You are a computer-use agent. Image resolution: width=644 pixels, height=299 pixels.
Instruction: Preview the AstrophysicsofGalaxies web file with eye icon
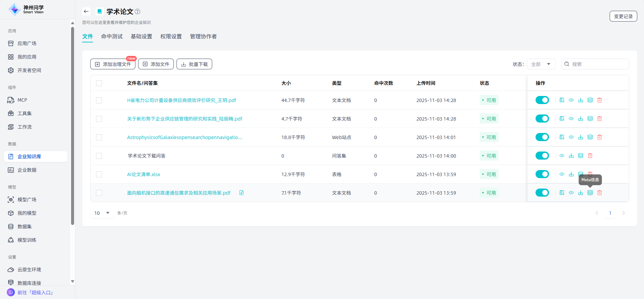pyautogui.click(x=571, y=137)
